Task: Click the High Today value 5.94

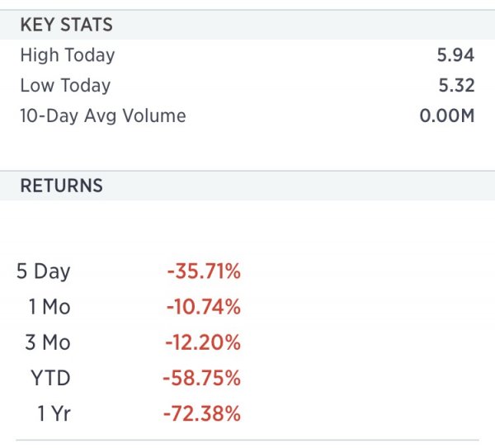Action: [456, 55]
